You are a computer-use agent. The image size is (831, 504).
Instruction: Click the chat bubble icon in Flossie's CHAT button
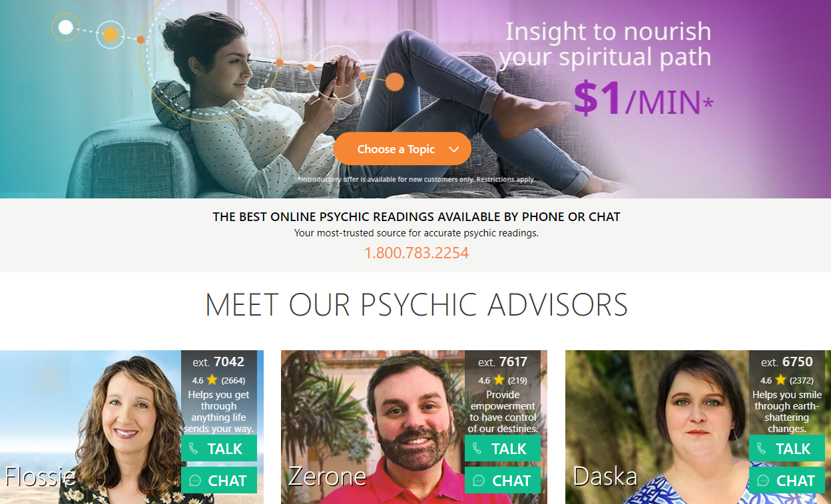coord(195,481)
